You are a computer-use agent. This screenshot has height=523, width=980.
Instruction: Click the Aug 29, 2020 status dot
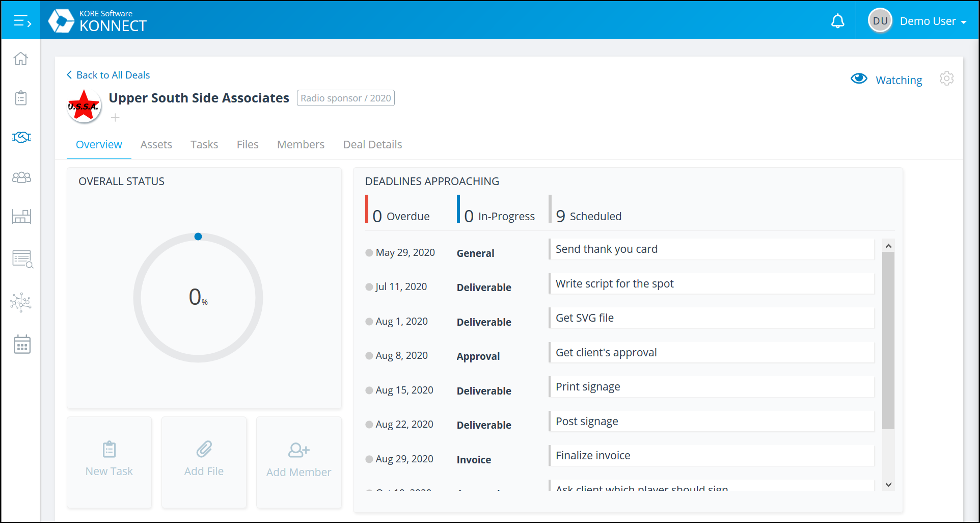[x=369, y=459]
